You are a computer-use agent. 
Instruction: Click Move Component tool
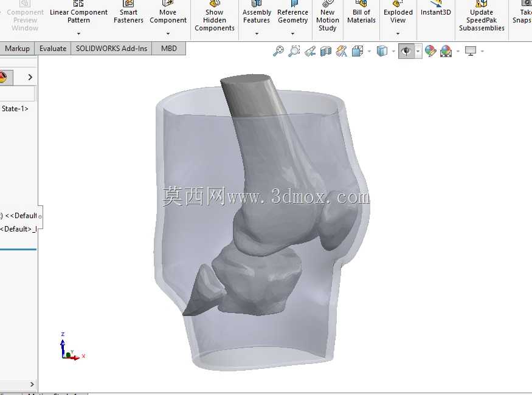click(168, 13)
